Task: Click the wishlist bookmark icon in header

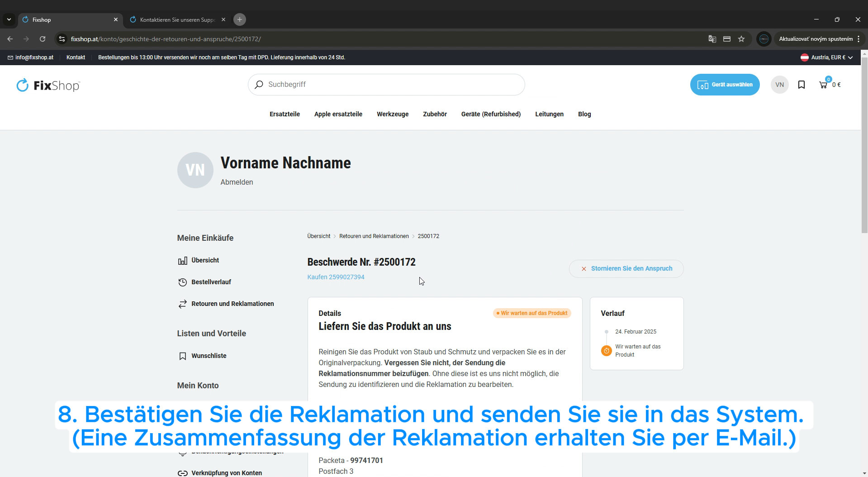Action: pos(801,85)
